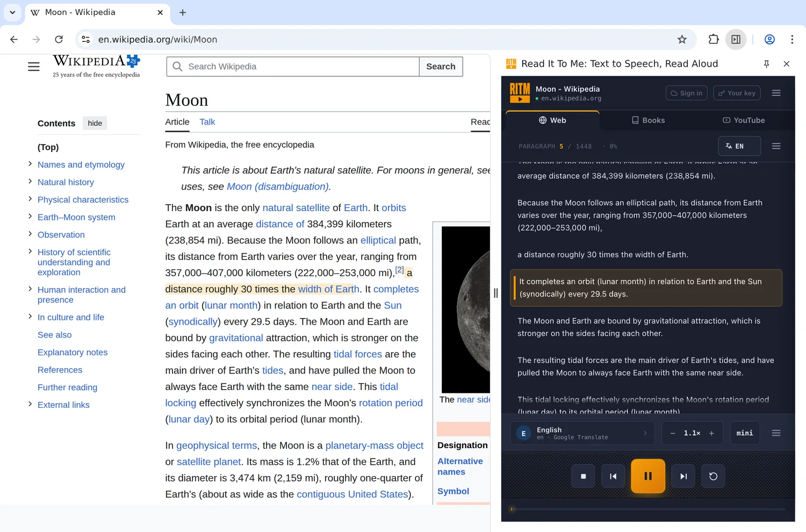This screenshot has width=806, height=532.
Task: Skip to previous paragraph
Action: [x=613, y=476]
